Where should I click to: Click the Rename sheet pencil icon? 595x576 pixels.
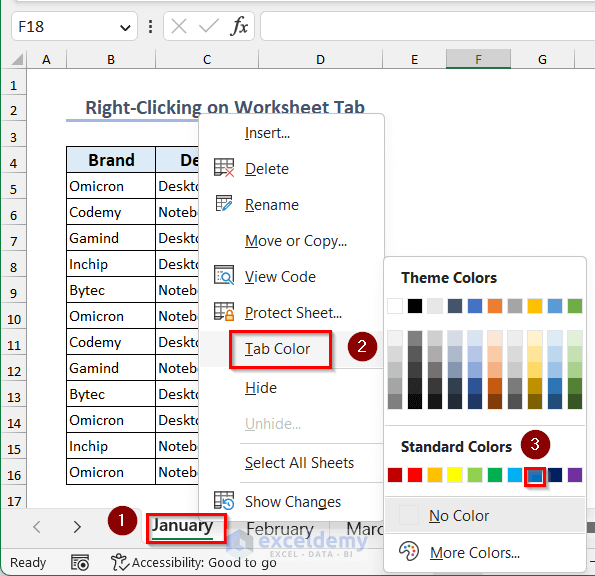click(224, 203)
